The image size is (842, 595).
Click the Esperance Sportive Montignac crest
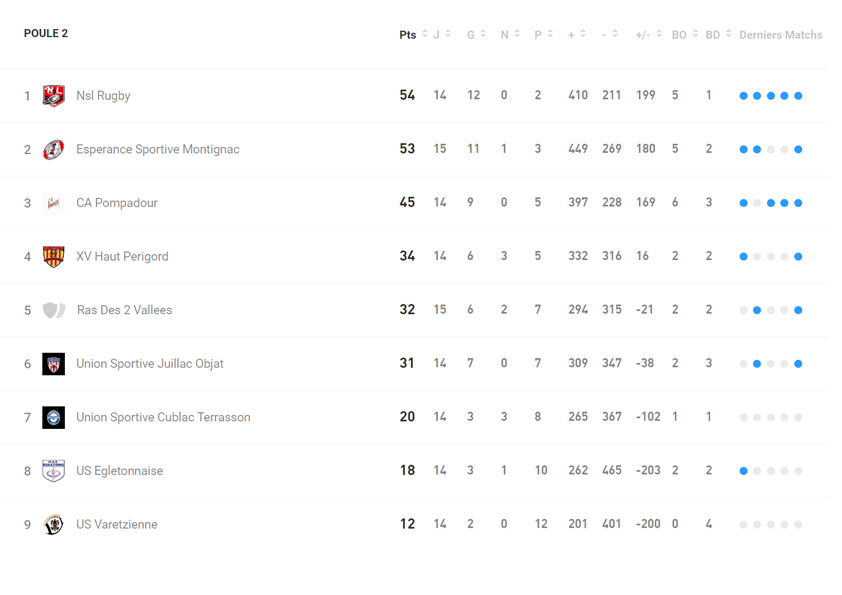tap(54, 150)
